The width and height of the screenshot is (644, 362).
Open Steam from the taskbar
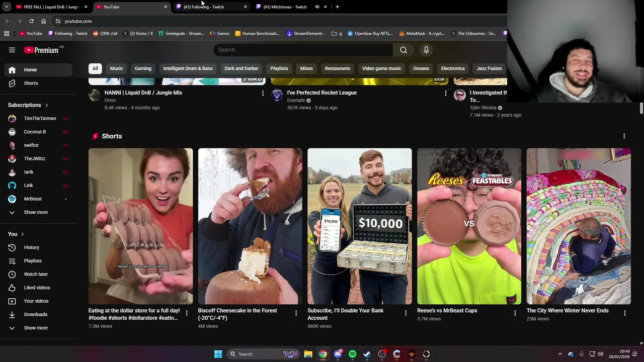click(367, 354)
